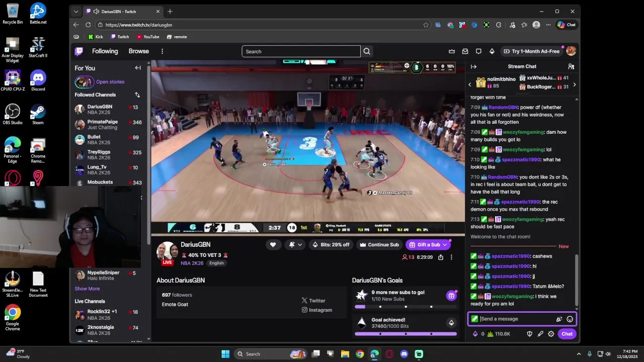Click the Twitch logo home icon

[x=79, y=51]
